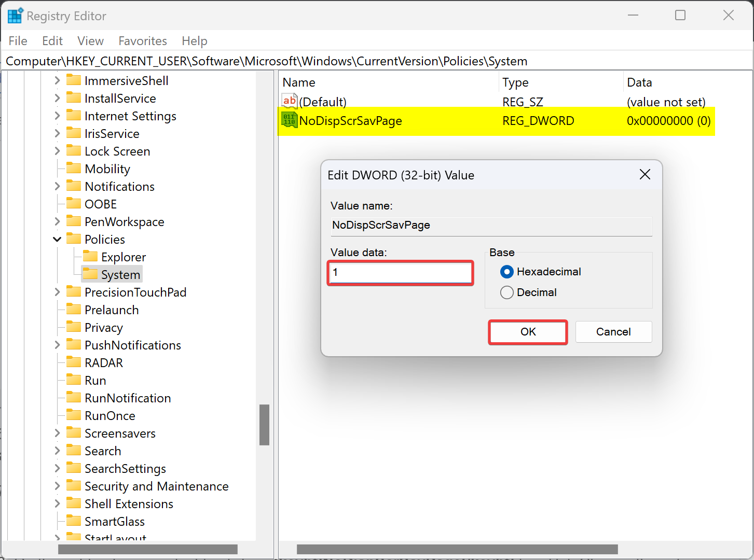The image size is (754, 560).
Task: Collapse the Policies key
Action: tap(57, 239)
